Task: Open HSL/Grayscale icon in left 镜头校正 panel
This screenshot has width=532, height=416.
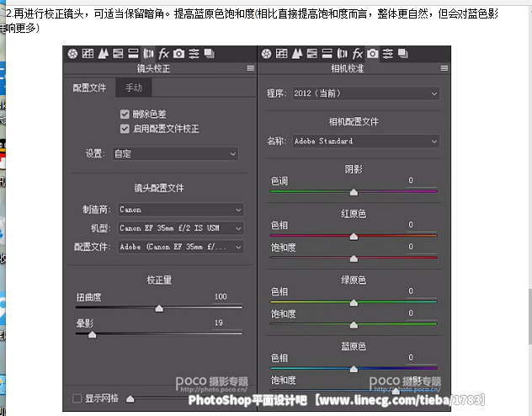Action: pos(118,54)
